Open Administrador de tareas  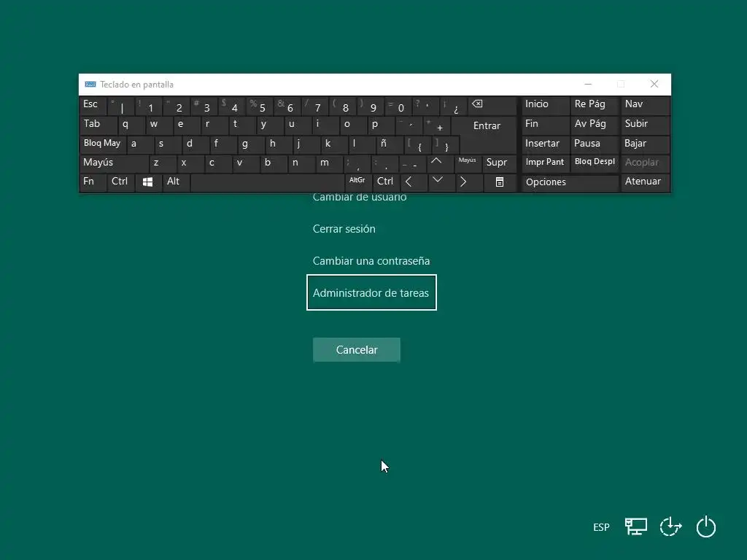[x=371, y=292]
